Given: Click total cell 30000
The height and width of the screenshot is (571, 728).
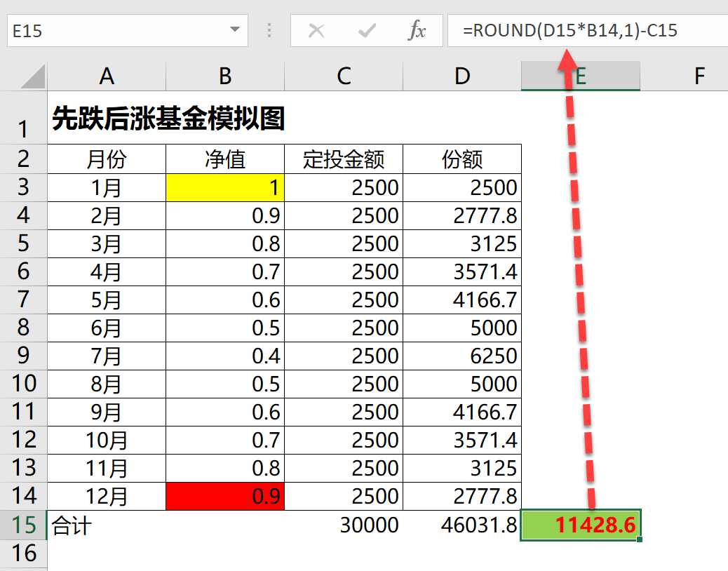Looking at the screenshot, I should [x=344, y=525].
